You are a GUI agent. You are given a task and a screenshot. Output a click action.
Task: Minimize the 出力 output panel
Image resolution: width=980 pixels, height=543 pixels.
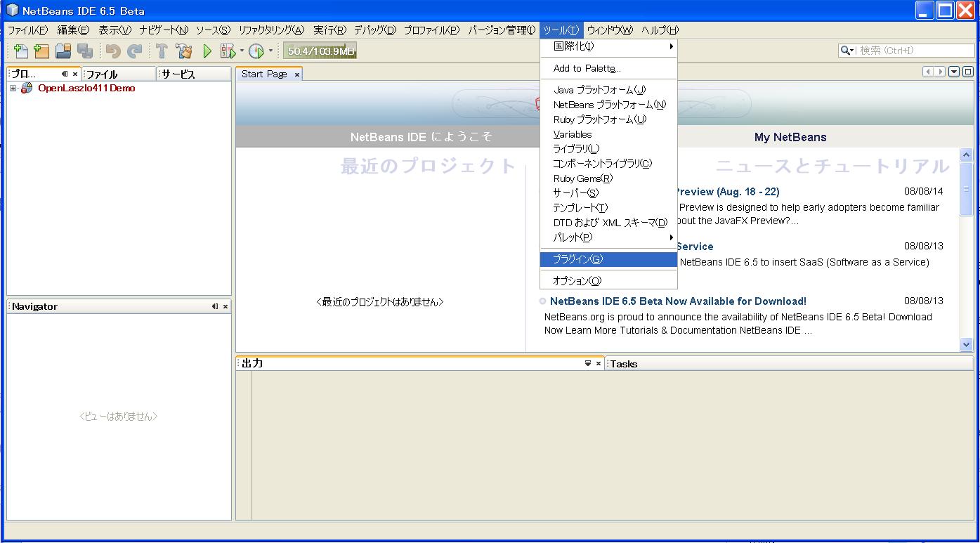588,363
